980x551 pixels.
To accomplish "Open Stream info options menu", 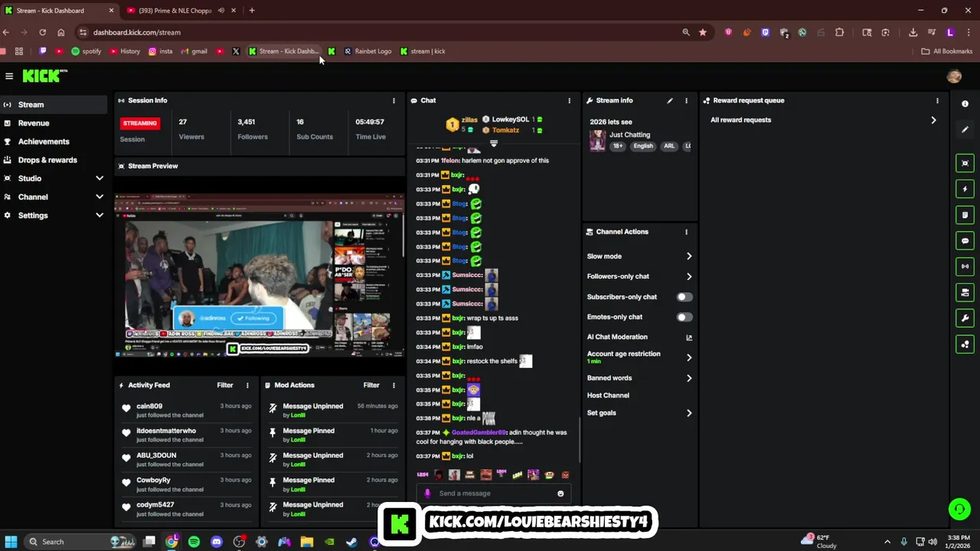I will click(x=686, y=100).
